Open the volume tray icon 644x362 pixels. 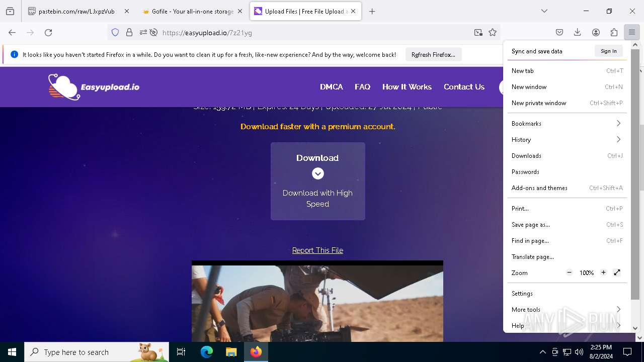pyautogui.click(x=579, y=352)
